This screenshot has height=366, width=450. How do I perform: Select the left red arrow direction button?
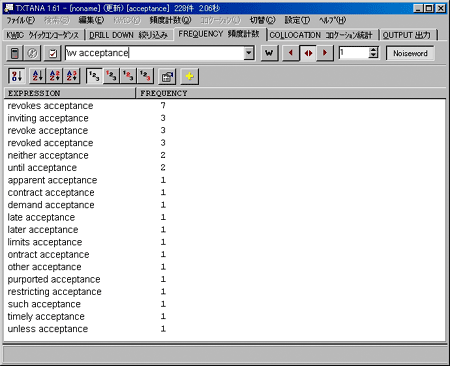[291, 53]
